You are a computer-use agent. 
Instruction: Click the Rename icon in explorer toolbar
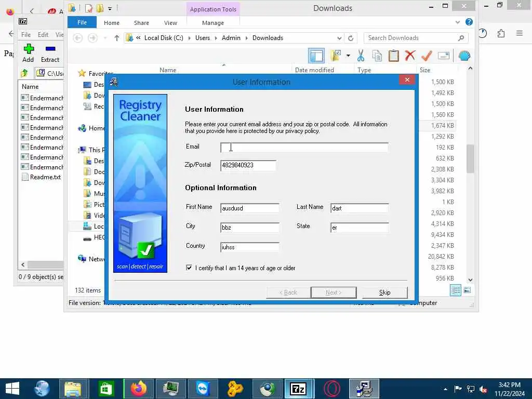(x=444, y=56)
